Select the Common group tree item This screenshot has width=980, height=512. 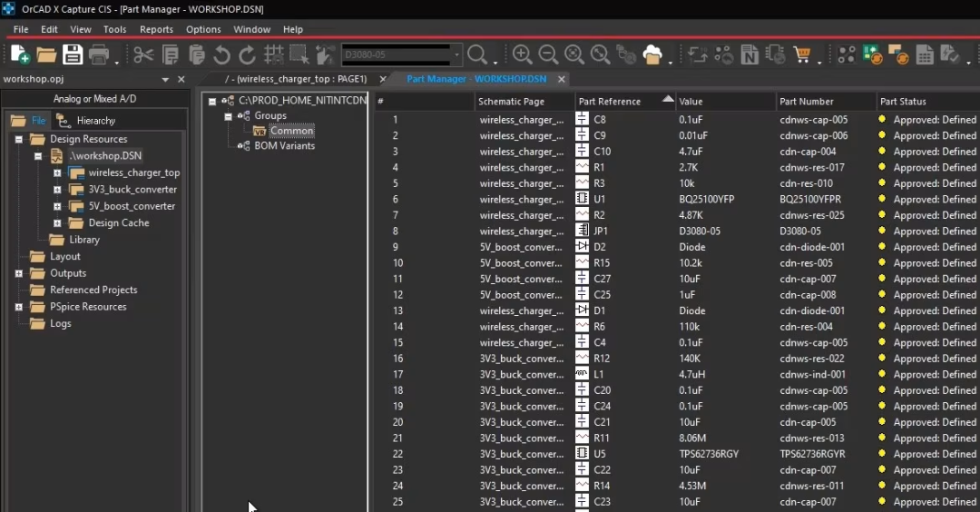[291, 131]
